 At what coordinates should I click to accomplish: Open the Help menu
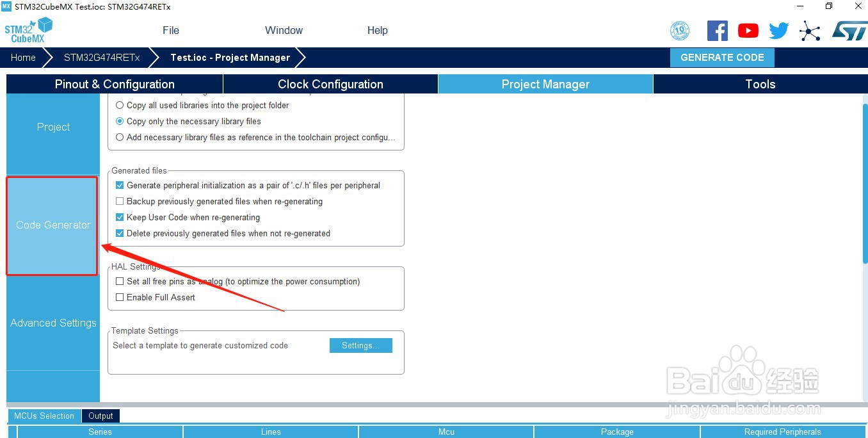point(378,30)
